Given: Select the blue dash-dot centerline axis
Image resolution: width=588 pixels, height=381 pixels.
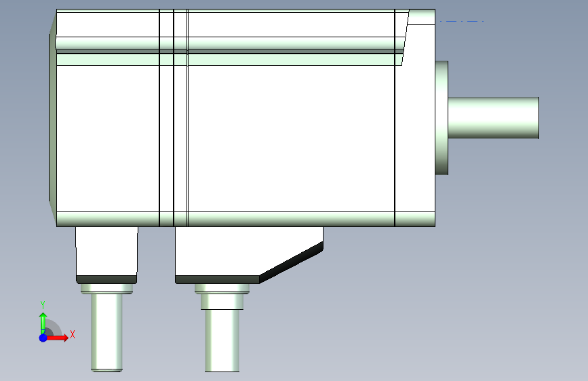Looking at the screenshot, I should 462,21.
